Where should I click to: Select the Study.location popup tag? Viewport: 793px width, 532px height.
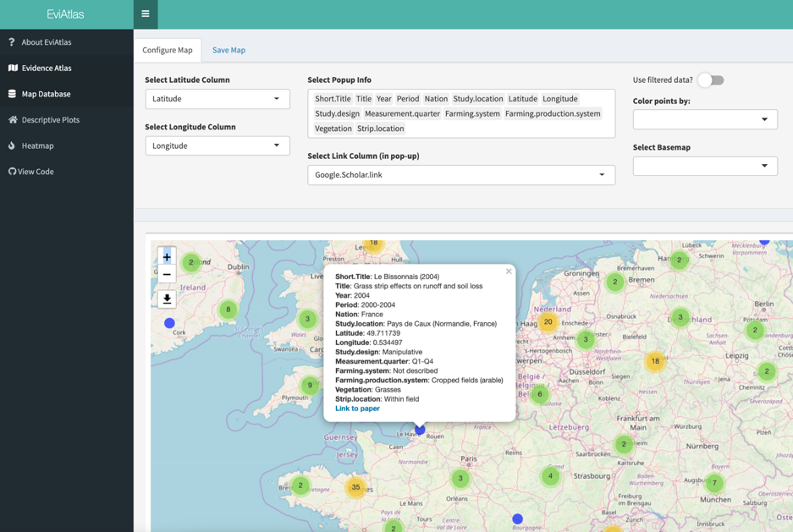478,98
